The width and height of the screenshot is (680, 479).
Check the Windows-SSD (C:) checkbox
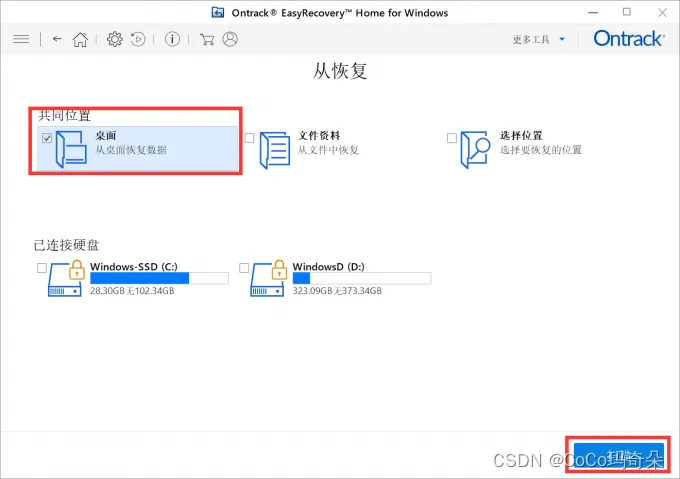pos(42,268)
